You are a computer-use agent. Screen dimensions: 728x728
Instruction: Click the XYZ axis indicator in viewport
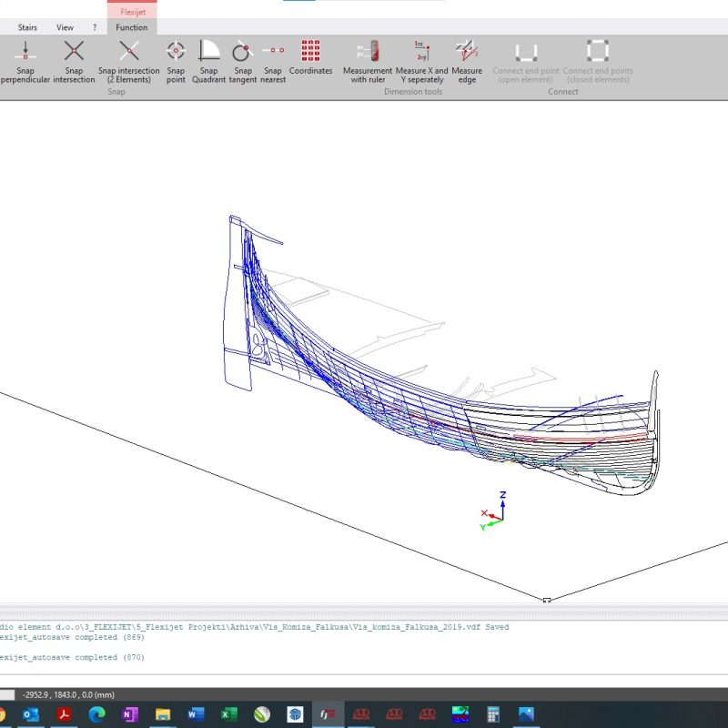coord(494,511)
